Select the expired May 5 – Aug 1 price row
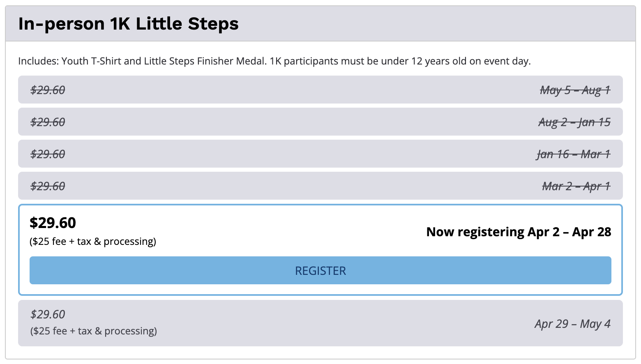This screenshot has height=364, width=641. click(x=320, y=90)
